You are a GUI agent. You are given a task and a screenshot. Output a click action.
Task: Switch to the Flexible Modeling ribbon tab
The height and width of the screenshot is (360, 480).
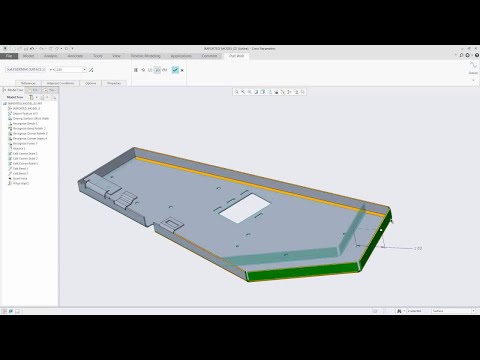(x=146, y=56)
